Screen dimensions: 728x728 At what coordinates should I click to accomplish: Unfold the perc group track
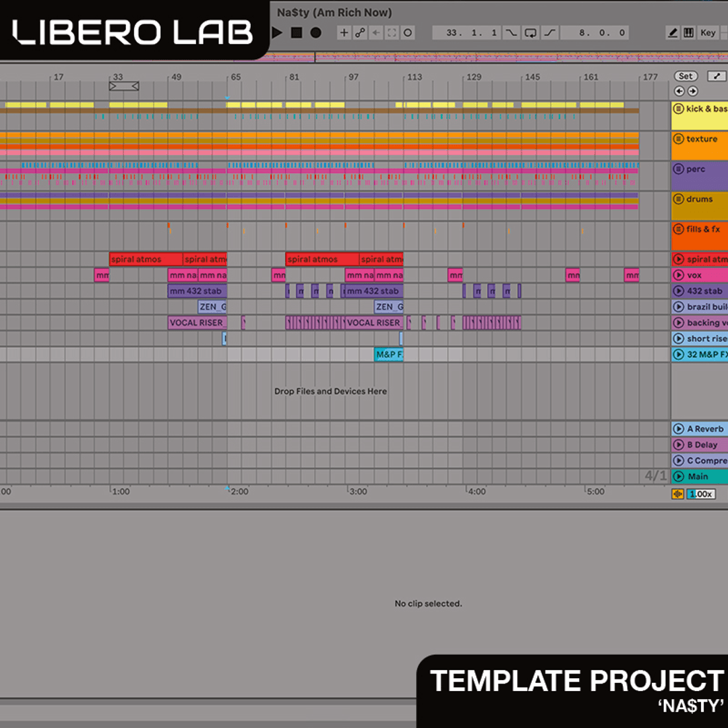click(678, 169)
